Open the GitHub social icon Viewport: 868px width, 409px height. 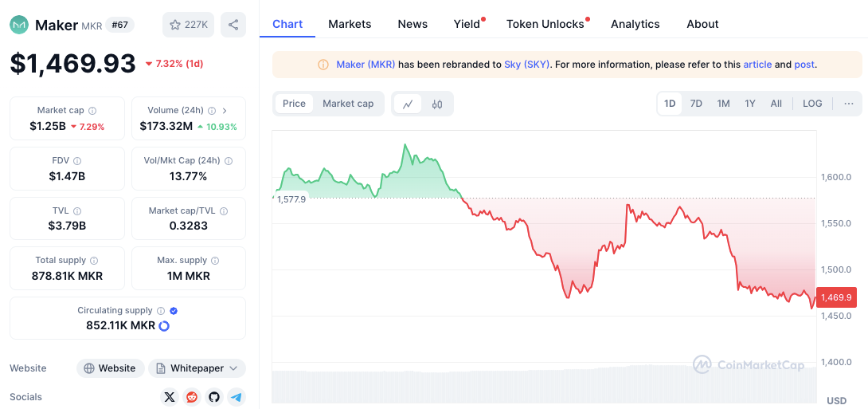214,397
